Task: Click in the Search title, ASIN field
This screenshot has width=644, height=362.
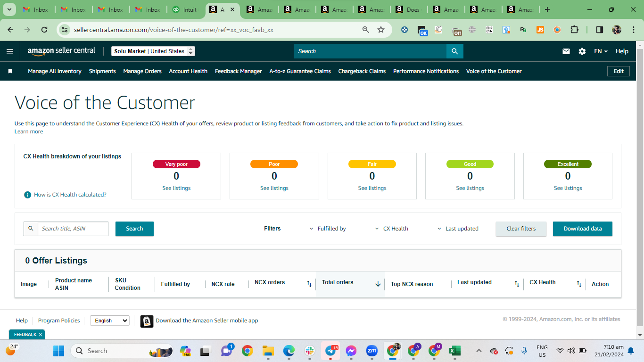Action: coord(73,229)
